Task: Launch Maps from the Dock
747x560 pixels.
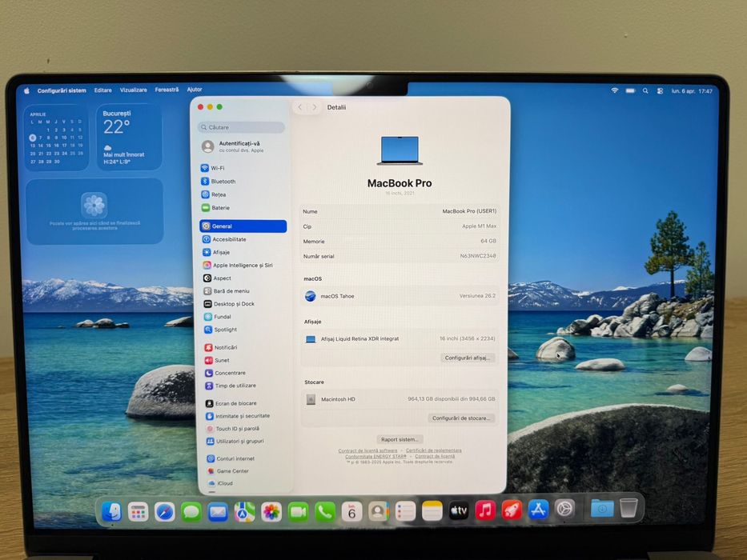Action: (x=245, y=512)
